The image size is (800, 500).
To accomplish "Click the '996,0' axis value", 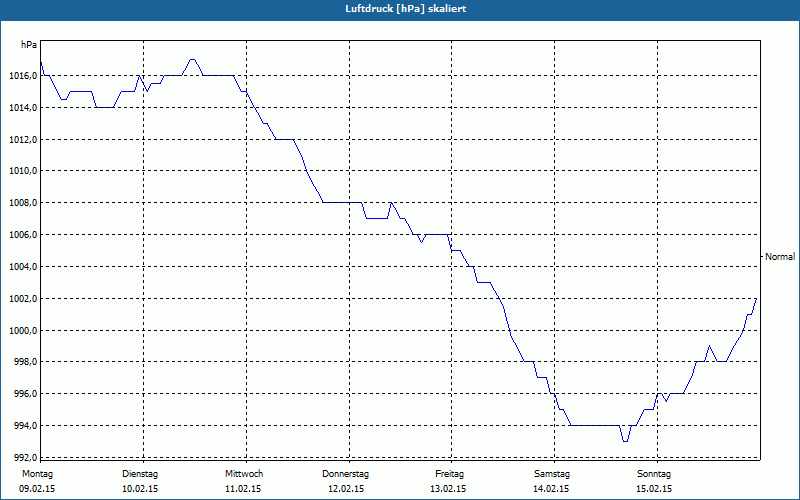I will pos(25,394).
